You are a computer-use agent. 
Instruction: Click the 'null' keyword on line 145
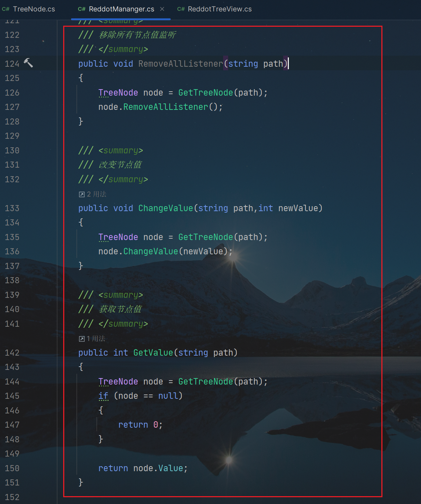(x=168, y=396)
